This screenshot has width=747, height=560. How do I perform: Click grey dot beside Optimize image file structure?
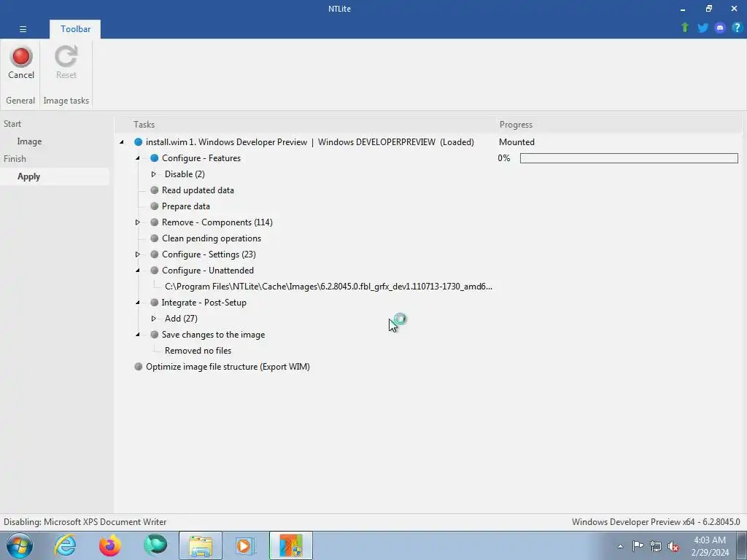pyautogui.click(x=138, y=367)
